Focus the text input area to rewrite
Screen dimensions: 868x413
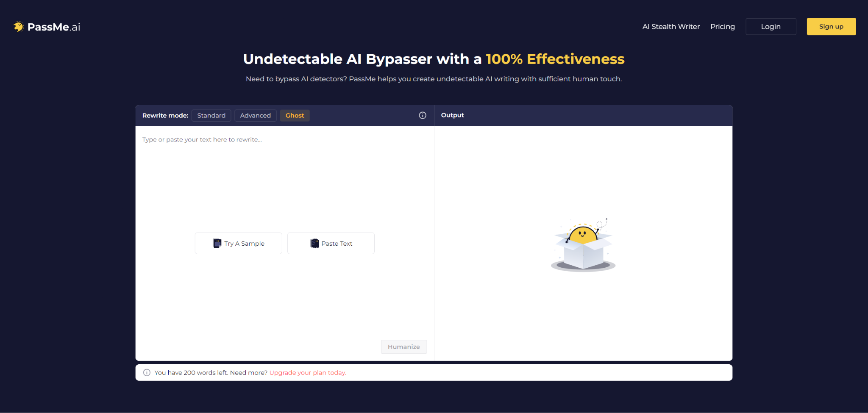284,178
